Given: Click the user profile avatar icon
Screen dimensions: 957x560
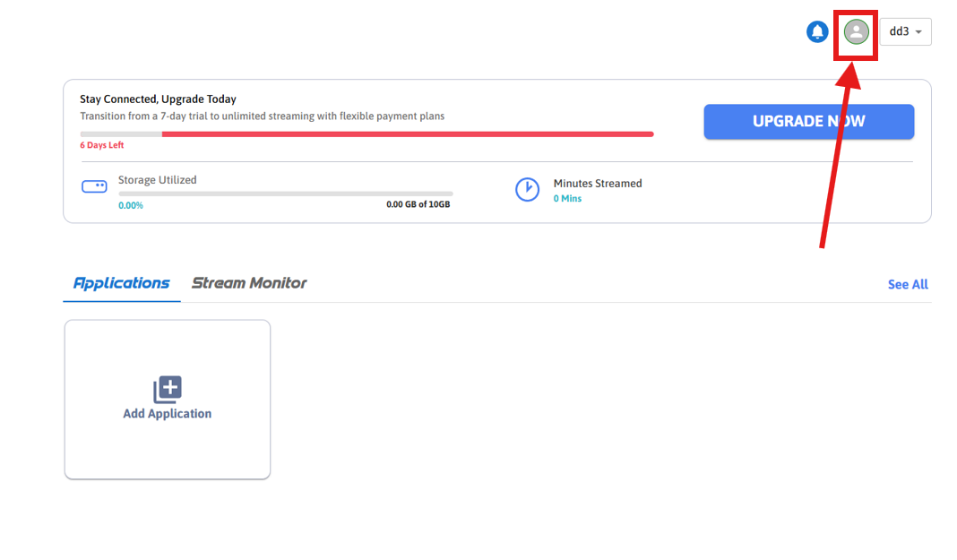Looking at the screenshot, I should [x=856, y=32].
